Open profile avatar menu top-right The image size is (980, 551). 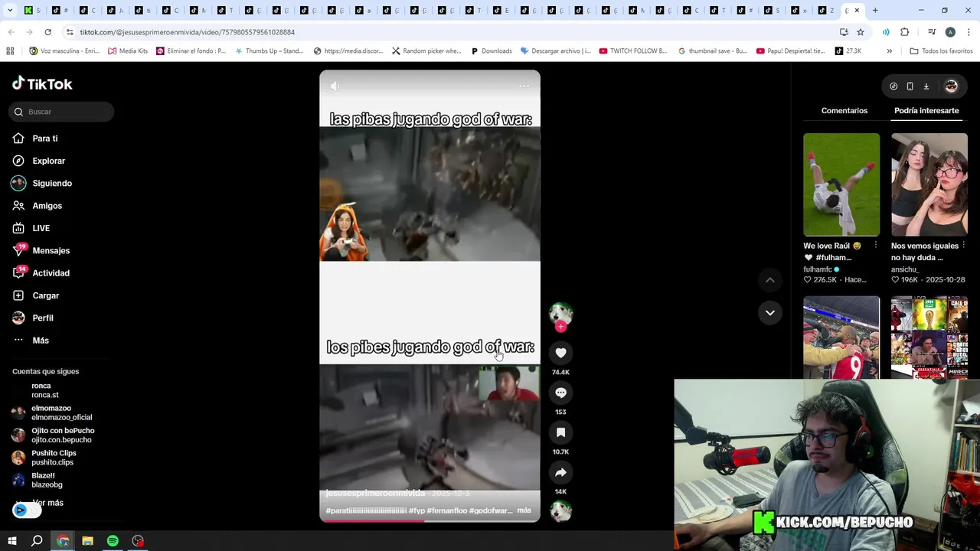(951, 86)
